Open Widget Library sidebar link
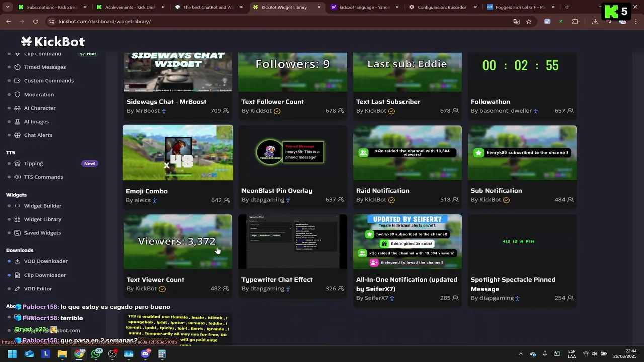The width and height of the screenshot is (644, 362). pyautogui.click(x=43, y=219)
